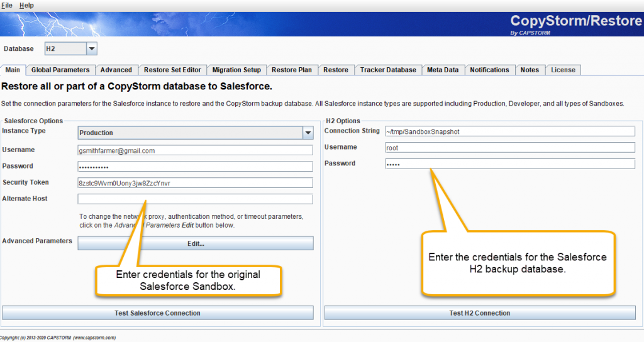Open the Database H2 dropdown arrow

(92, 49)
